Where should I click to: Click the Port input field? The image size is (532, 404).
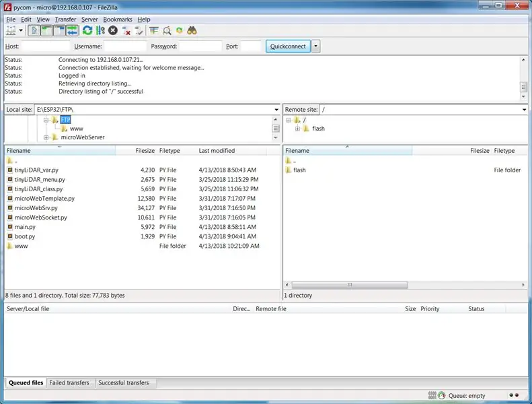click(250, 46)
